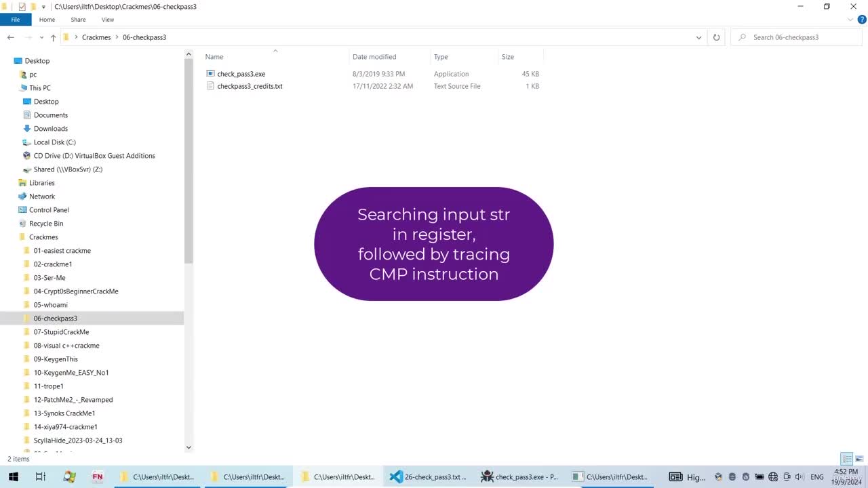Open the File menu

(15, 20)
